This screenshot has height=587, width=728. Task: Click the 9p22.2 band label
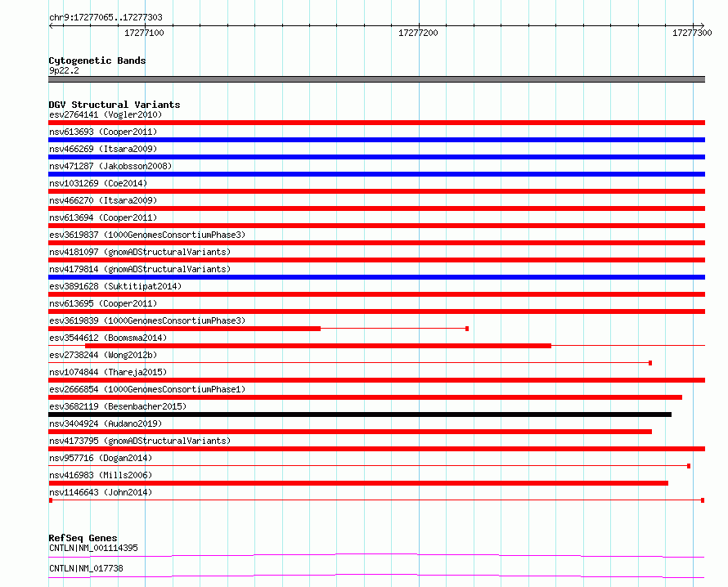point(64,70)
